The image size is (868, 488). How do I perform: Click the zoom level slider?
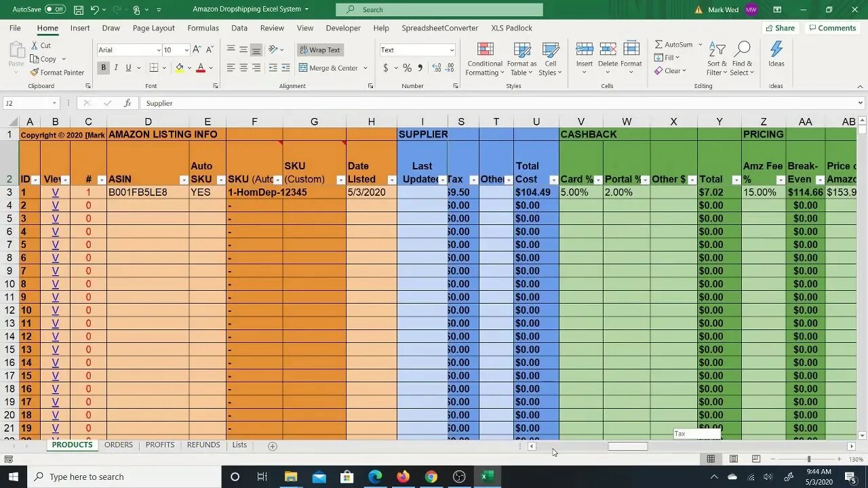(808, 460)
